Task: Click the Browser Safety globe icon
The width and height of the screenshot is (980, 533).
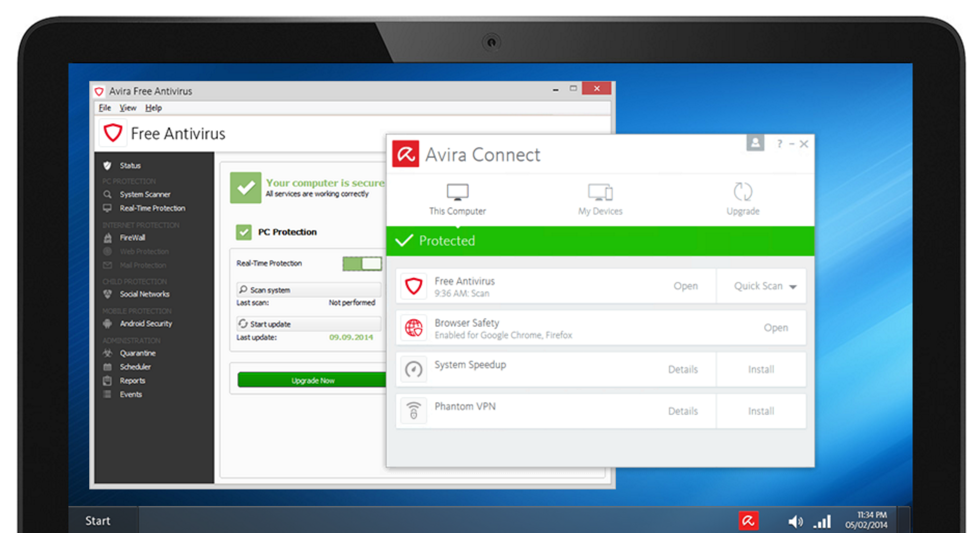Action: click(414, 328)
